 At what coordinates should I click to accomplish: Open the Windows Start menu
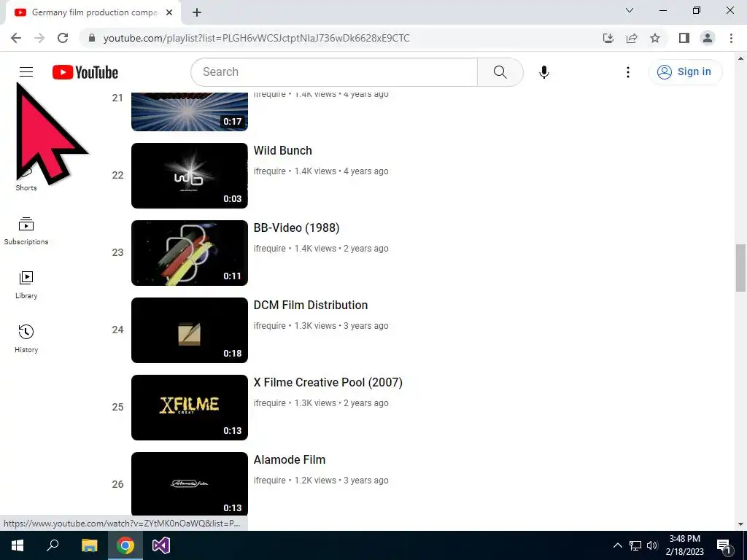18,545
